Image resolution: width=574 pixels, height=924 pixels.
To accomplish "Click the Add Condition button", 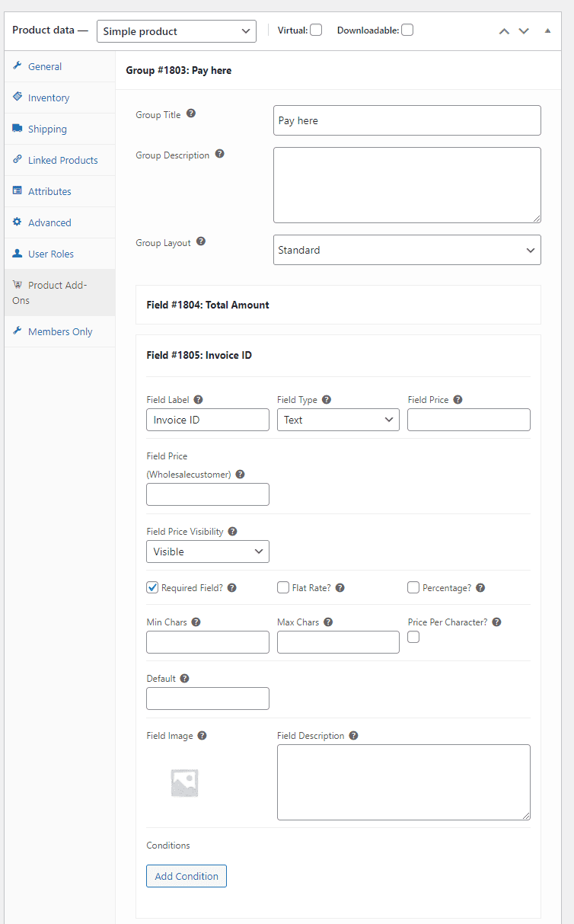I will 186,876.
